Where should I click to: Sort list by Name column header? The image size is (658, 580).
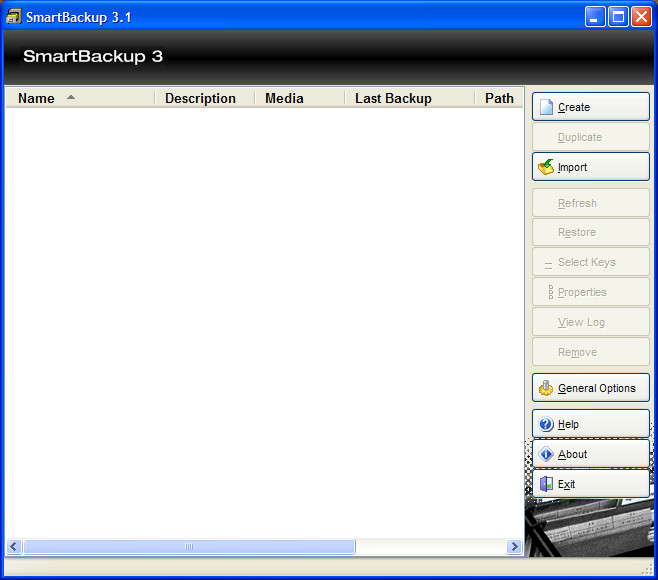[x=80, y=98]
